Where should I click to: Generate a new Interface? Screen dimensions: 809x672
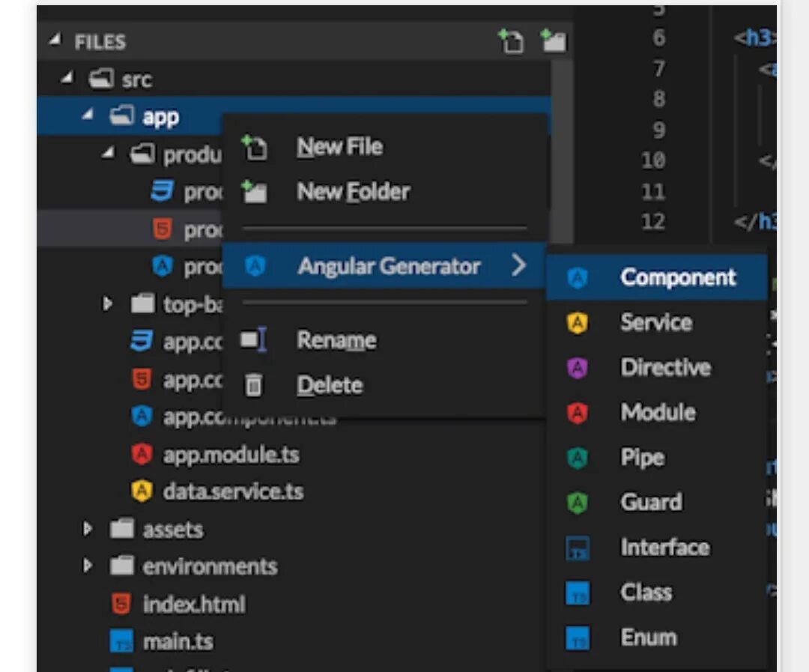pos(657,547)
